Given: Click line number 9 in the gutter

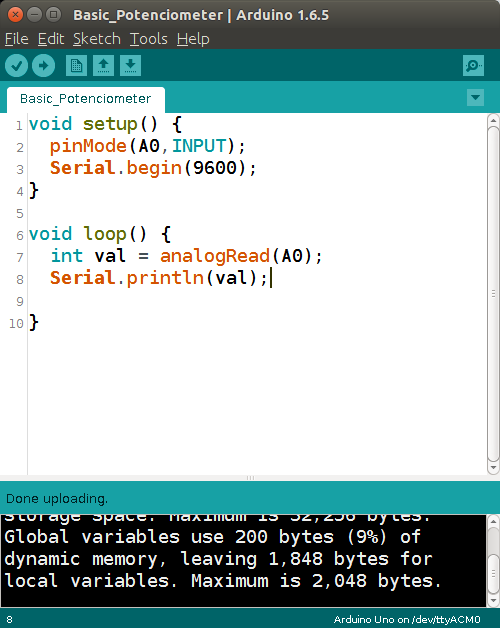Looking at the screenshot, I should coord(20,302).
